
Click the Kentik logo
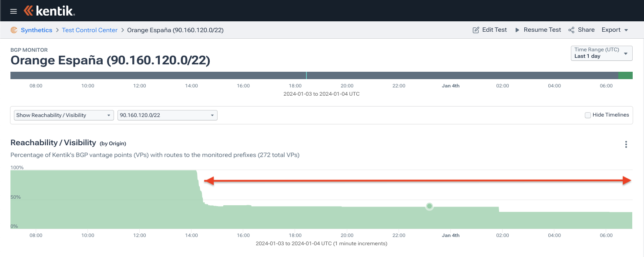pos(50,11)
